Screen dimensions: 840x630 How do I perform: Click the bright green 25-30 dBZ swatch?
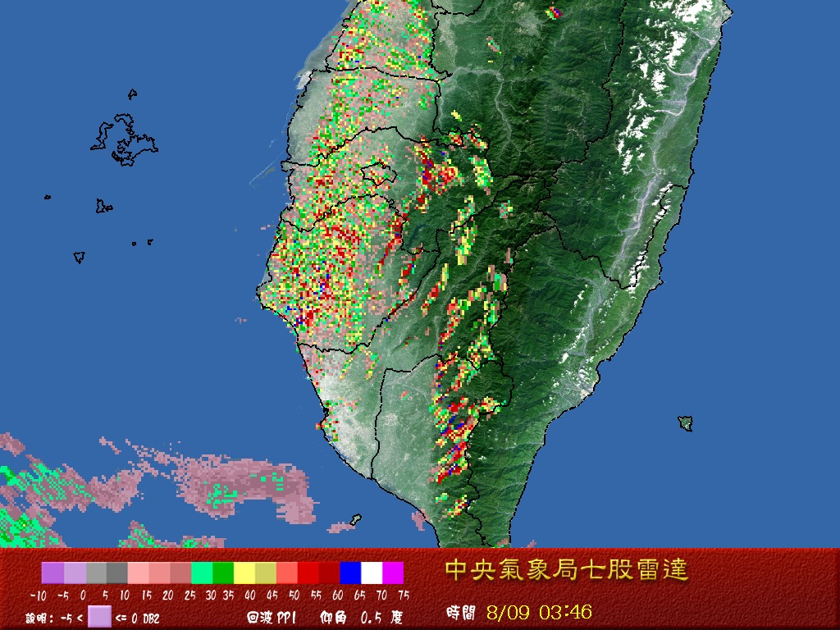(x=202, y=573)
